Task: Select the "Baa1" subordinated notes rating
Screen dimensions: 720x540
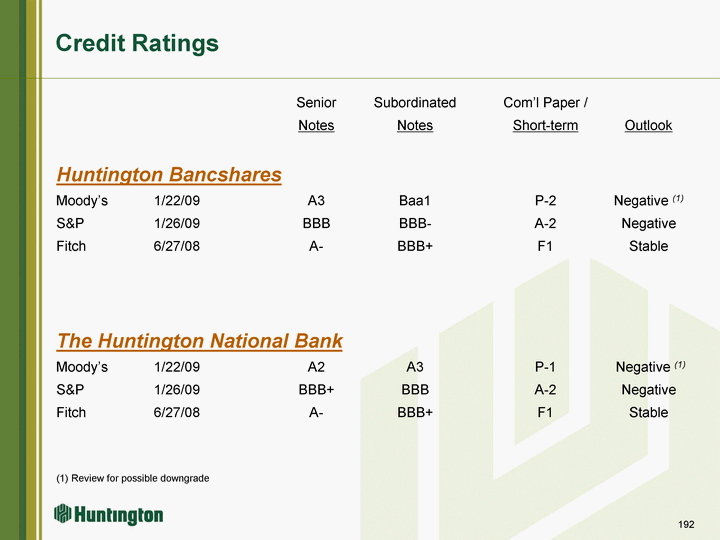Action: coord(415,201)
